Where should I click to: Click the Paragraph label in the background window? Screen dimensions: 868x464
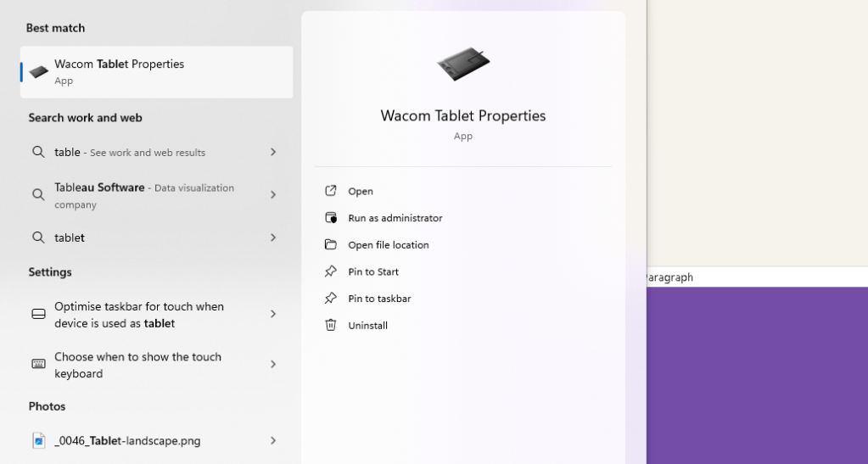click(x=669, y=277)
